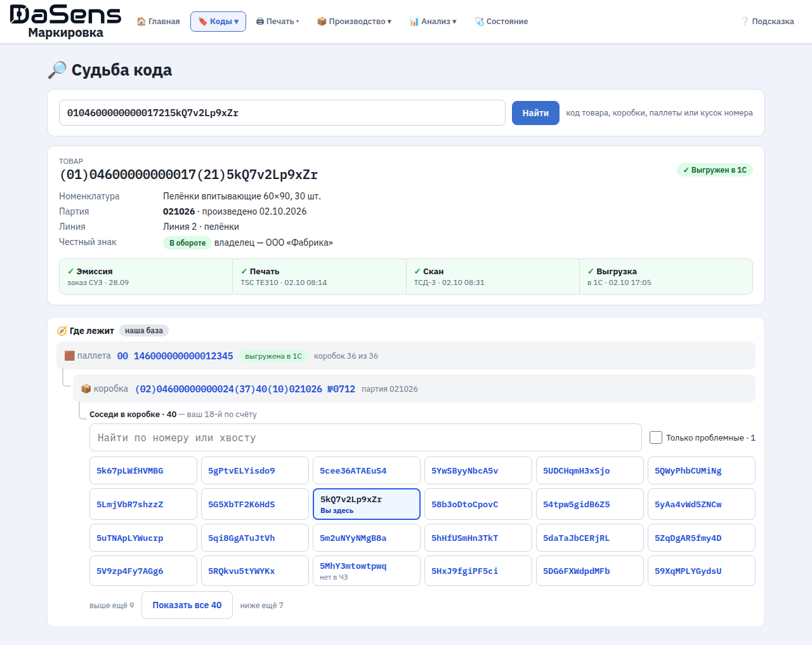812x645 pixels.
Task: Click the magnifier icon beside Судьба кода
Action: click(57, 70)
